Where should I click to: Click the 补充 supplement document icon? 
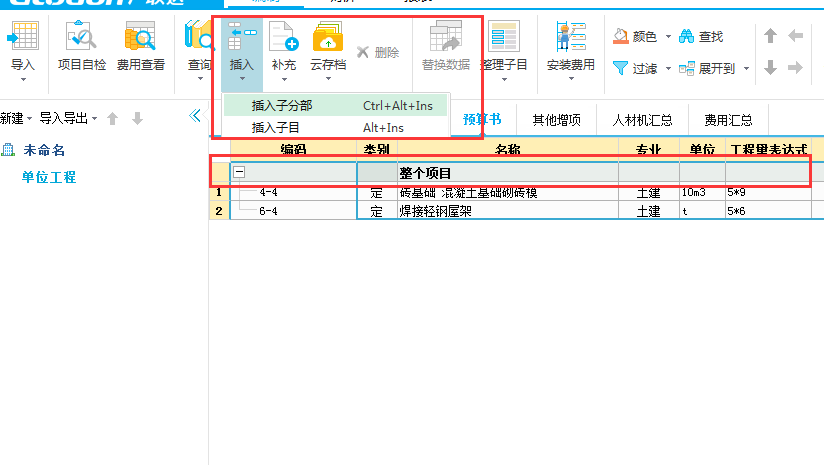283,36
